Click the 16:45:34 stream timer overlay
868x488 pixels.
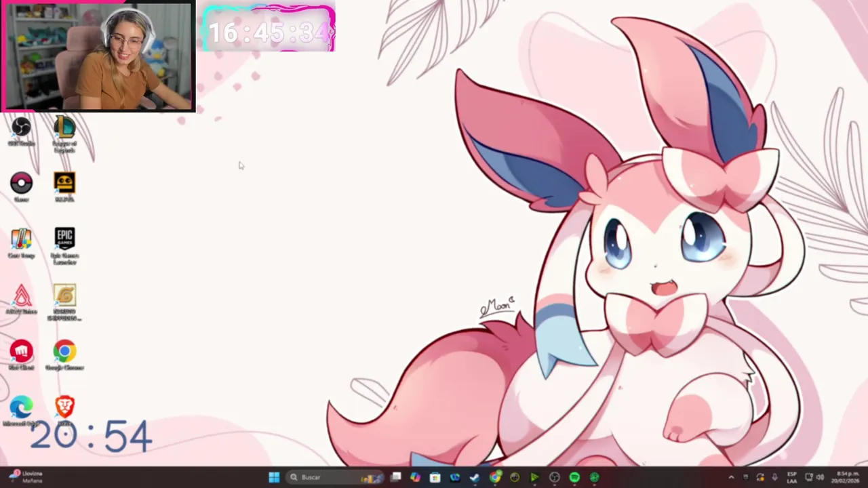click(x=269, y=29)
